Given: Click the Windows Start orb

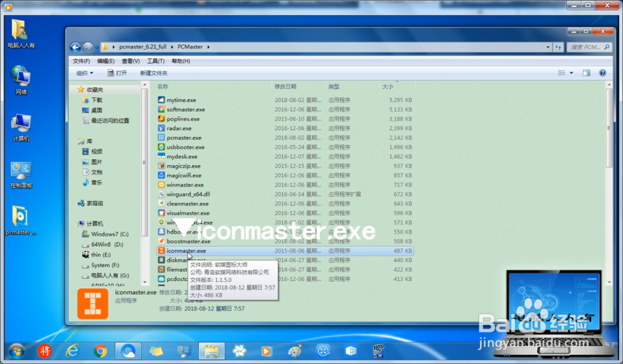Looking at the screenshot, I should coord(16,352).
